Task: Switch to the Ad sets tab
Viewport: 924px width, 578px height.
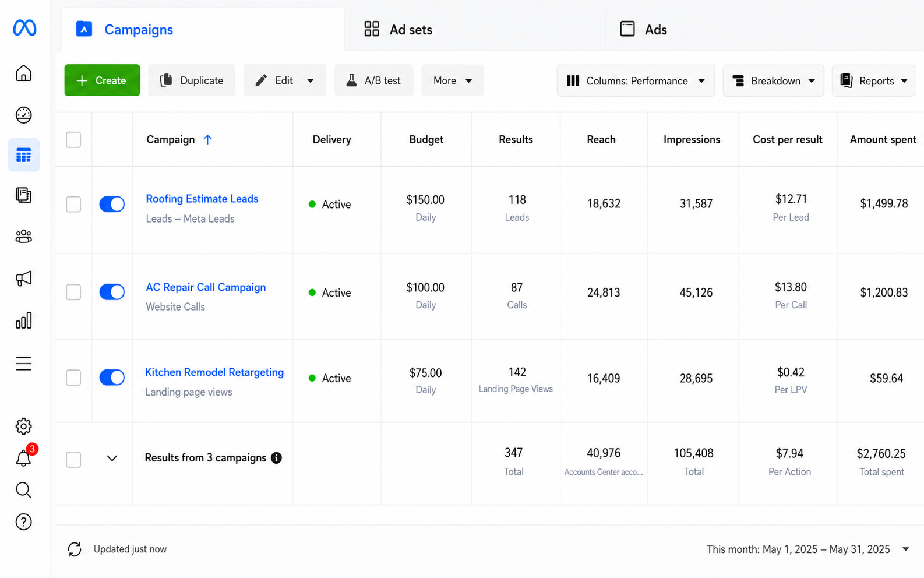Action: (398, 29)
